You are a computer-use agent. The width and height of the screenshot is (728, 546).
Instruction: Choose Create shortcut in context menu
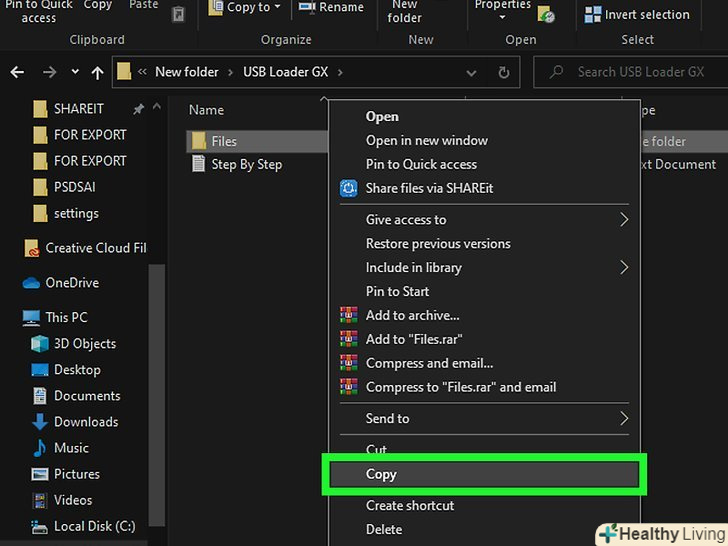(x=410, y=506)
